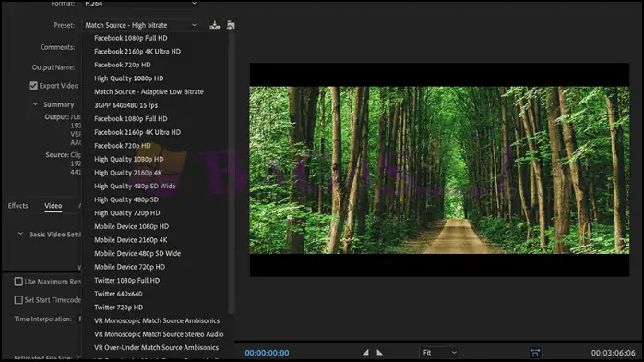Select Twitter 1080p Full HD preset

click(x=127, y=280)
